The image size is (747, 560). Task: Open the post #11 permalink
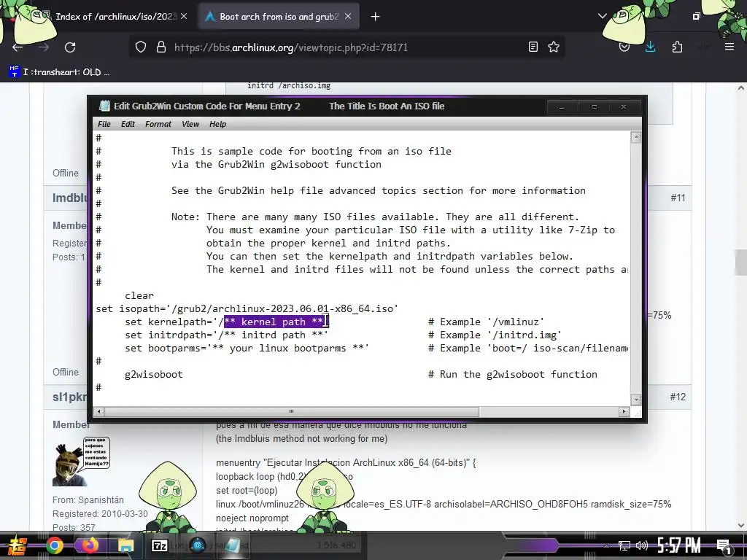coord(678,198)
